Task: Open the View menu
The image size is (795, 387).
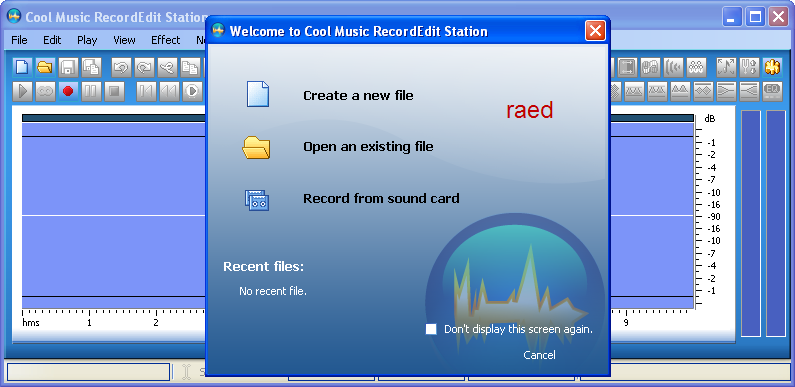Action: coord(124,40)
